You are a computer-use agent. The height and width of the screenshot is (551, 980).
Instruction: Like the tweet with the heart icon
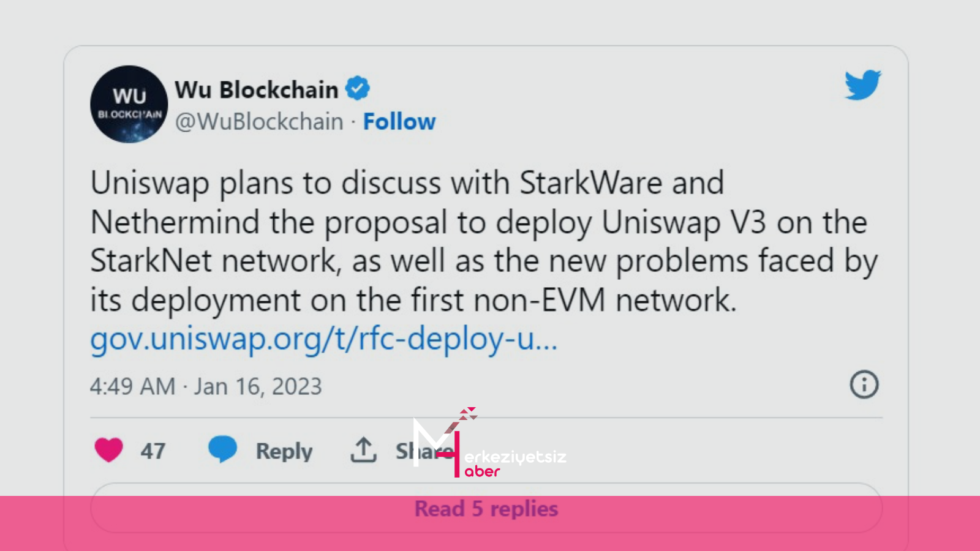coord(109,451)
